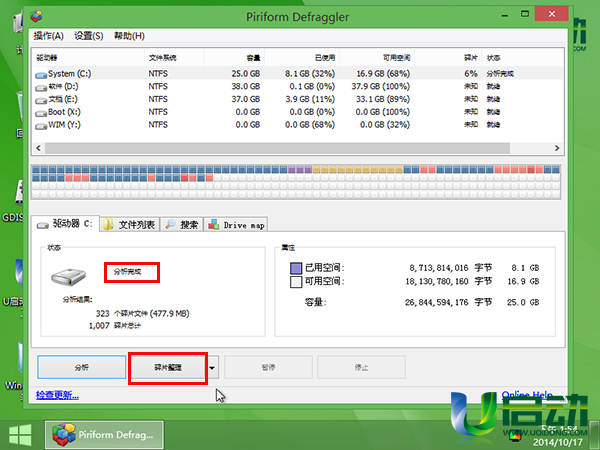Select the WIM (Y:) drive icon
This screenshot has width=600, height=450.
[41, 126]
